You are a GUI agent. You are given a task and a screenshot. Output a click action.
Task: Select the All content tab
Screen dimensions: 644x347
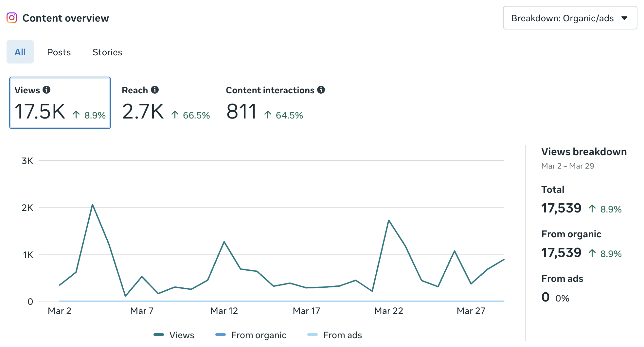[x=20, y=52]
